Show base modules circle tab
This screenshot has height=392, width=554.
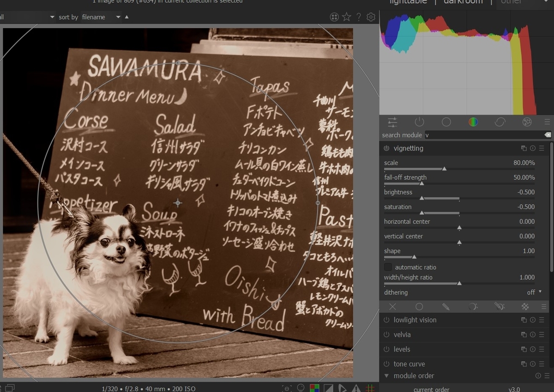coord(446,122)
